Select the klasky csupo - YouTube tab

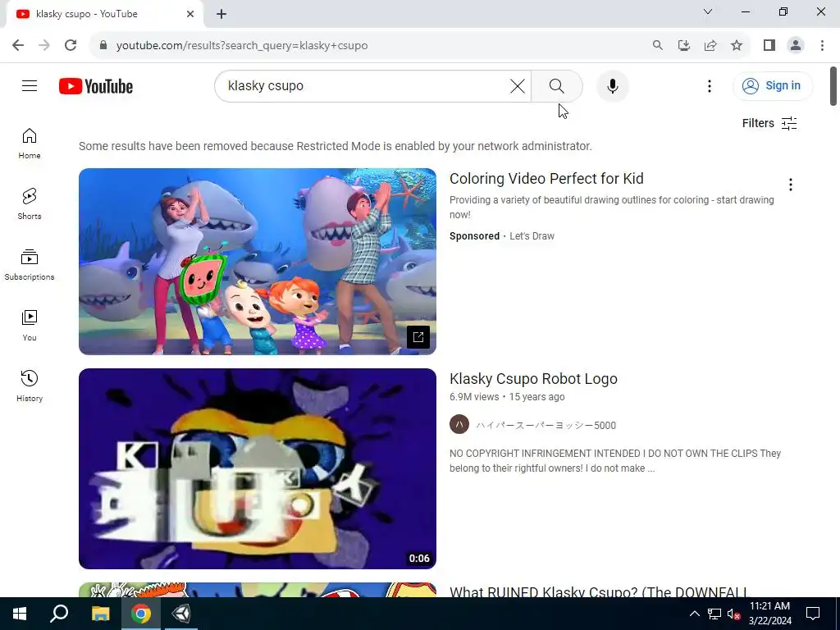(104, 14)
